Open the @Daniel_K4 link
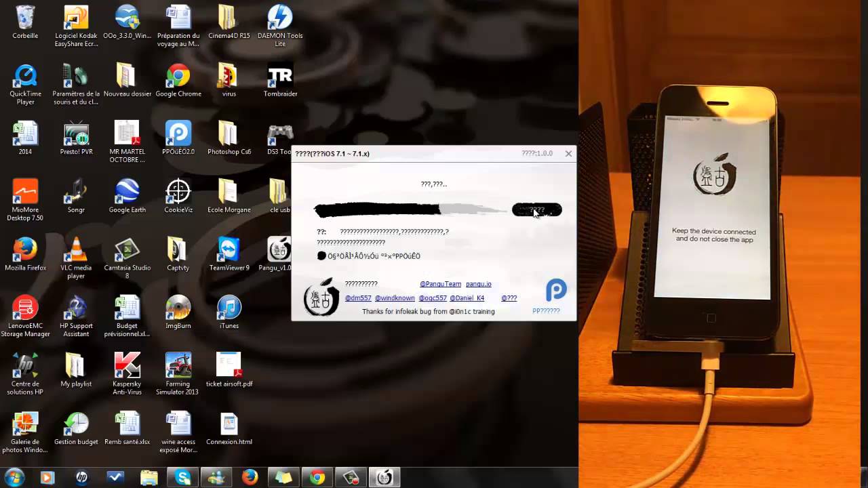868x488 pixels. [467, 298]
